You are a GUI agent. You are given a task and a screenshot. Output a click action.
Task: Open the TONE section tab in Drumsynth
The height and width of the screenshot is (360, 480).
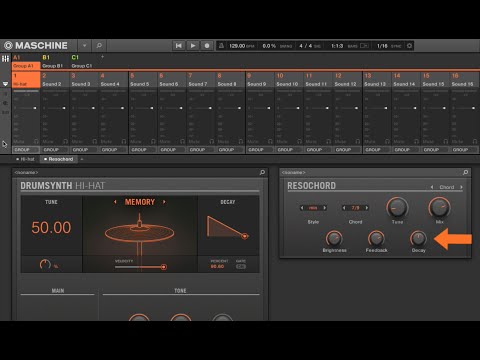[x=180, y=291]
